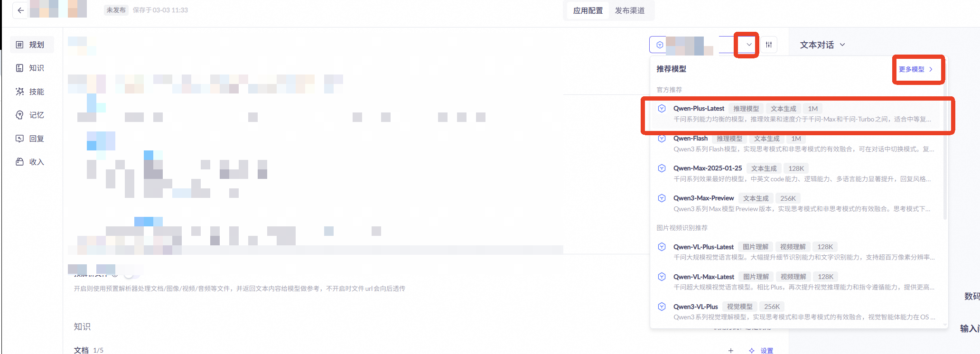This screenshot has width=980, height=354.
Task: Click the 图片理解 tag on Qwen-VL-Max-Latest
Action: 756,277
